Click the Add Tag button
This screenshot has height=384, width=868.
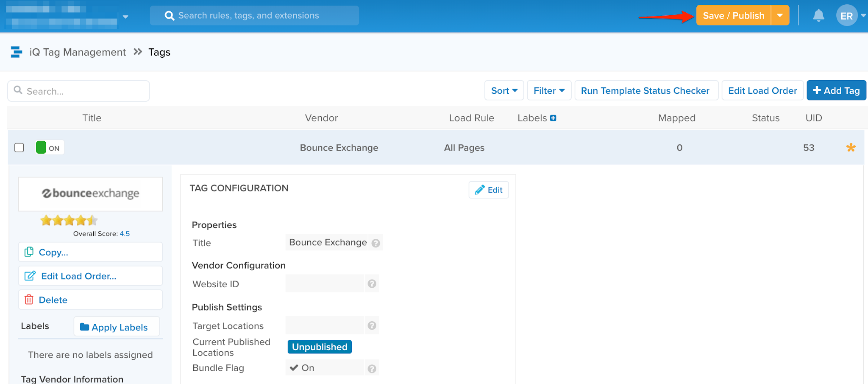point(836,90)
